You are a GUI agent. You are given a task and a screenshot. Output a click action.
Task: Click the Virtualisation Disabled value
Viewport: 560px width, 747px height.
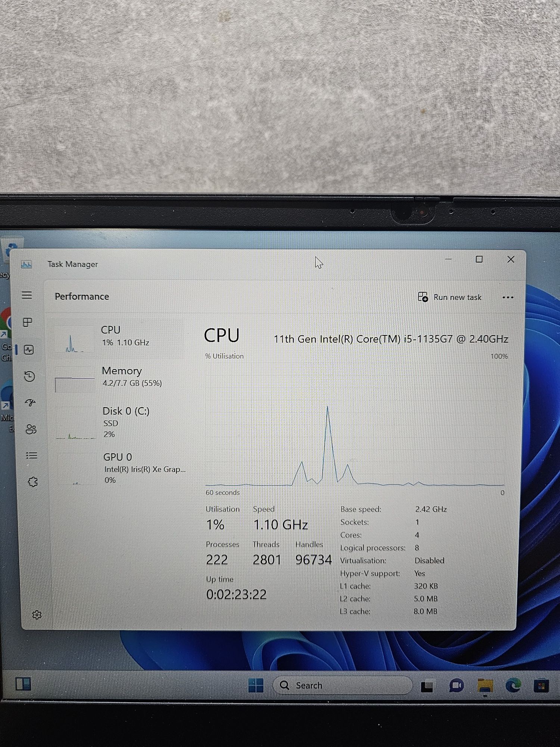429,560
